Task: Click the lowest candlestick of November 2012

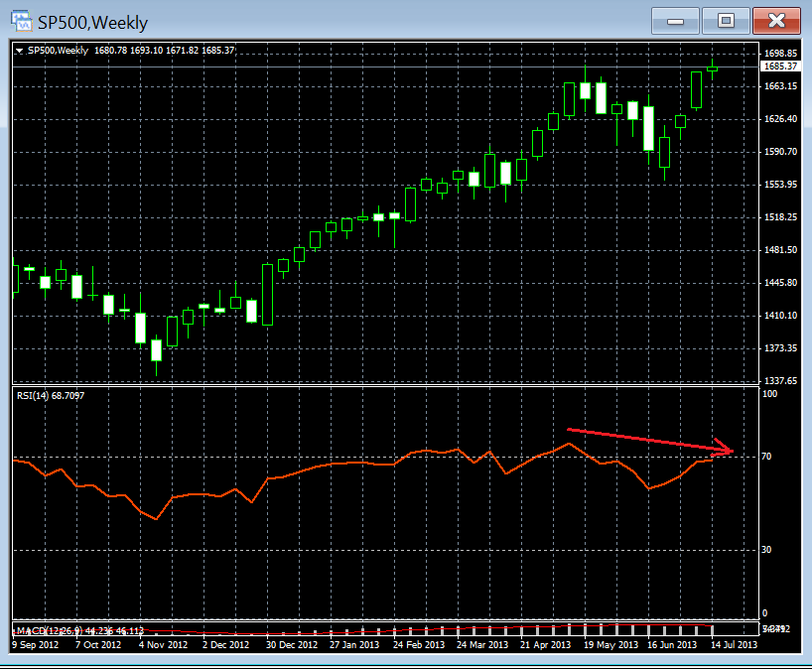Action: (156, 350)
